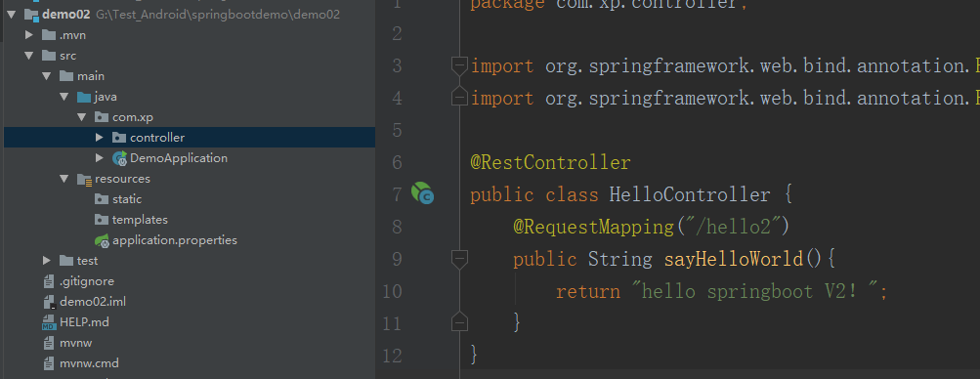Screen dimensions: 980x379
Task: Select the static folder
Action: click(x=127, y=199)
